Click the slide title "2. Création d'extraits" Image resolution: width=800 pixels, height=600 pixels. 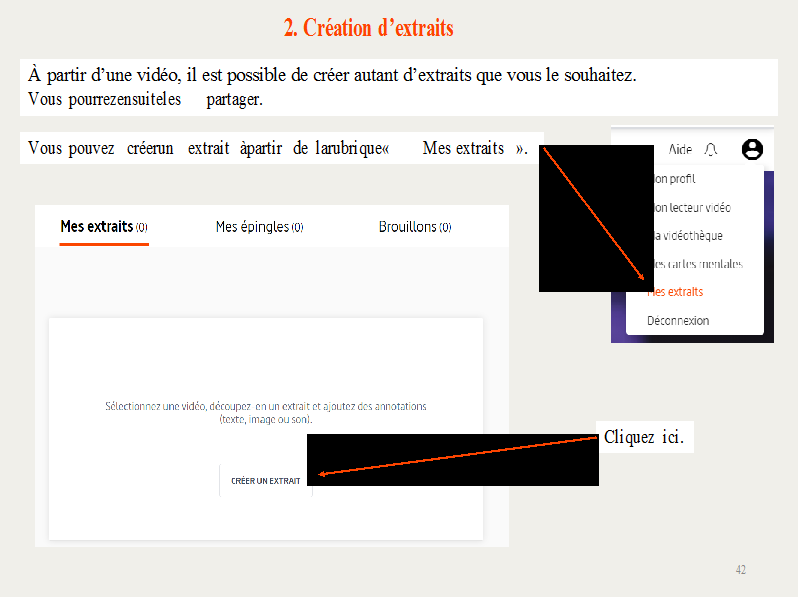368,28
